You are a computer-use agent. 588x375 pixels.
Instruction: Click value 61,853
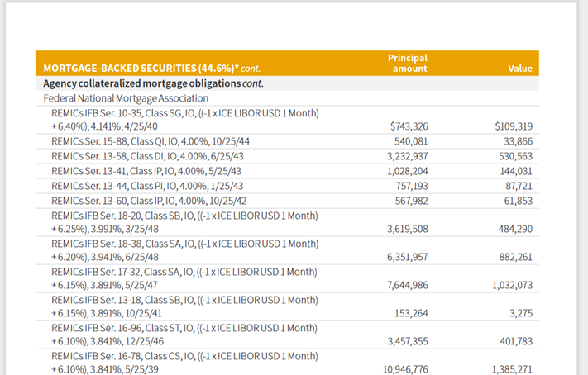519,202
